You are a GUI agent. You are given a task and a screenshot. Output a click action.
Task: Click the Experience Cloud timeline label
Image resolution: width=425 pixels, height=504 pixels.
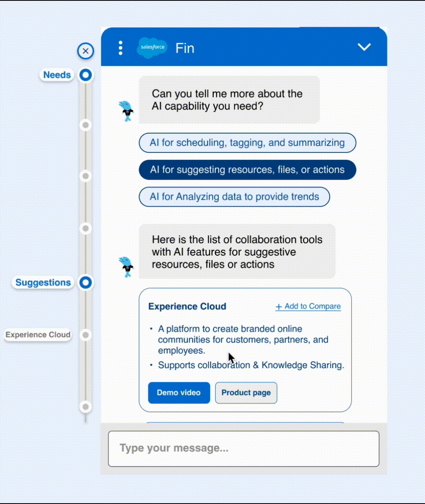38,335
